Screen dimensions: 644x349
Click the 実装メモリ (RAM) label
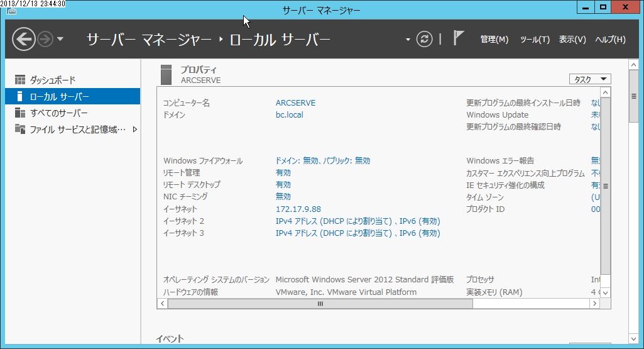coord(494,292)
